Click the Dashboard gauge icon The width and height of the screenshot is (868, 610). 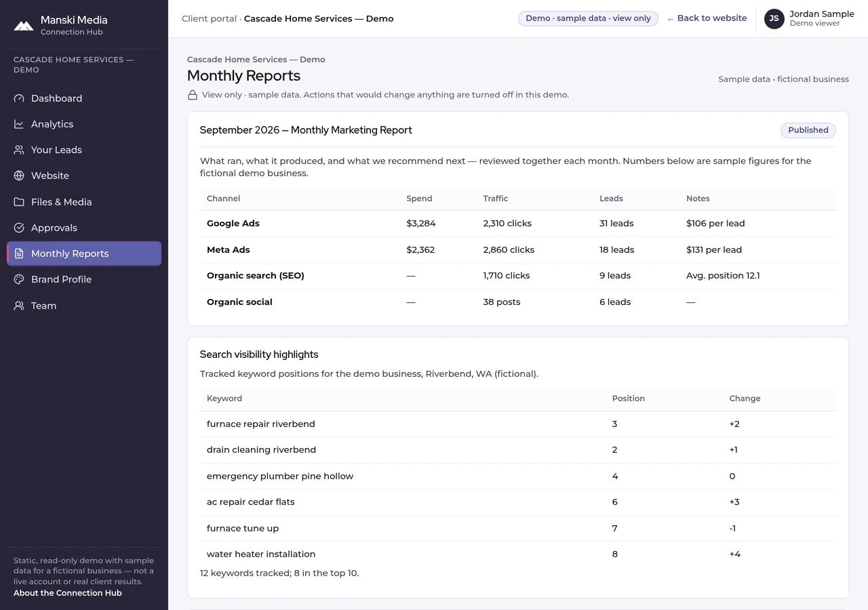[x=19, y=98]
